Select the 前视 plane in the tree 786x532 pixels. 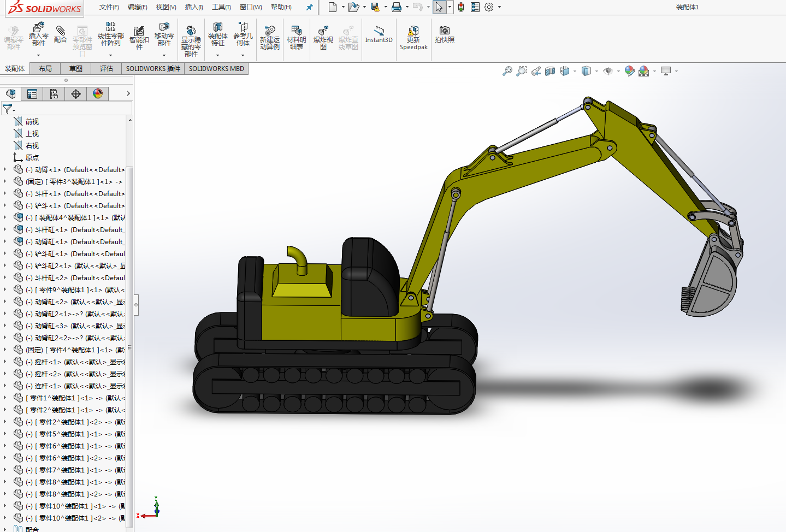point(32,122)
